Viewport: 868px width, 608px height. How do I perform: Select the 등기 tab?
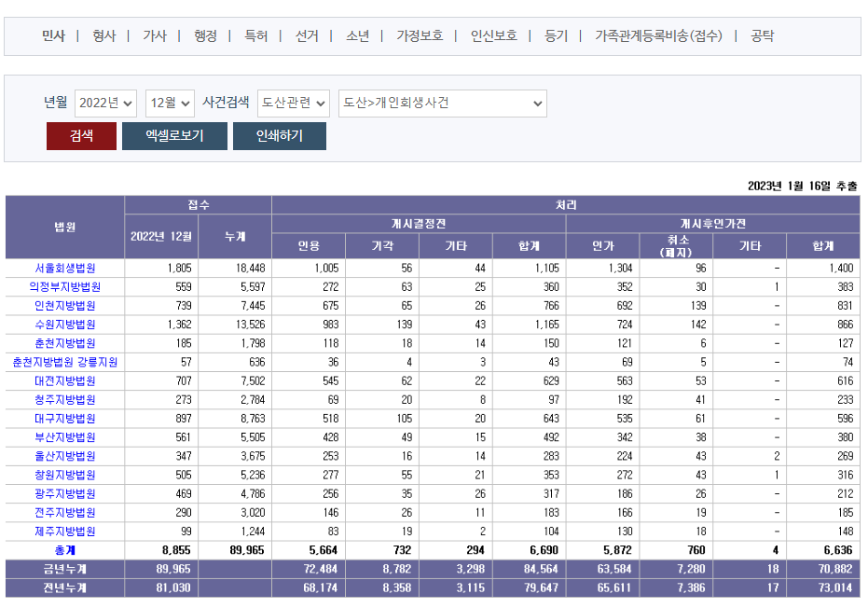pyautogui.click(x=556, y=36)
